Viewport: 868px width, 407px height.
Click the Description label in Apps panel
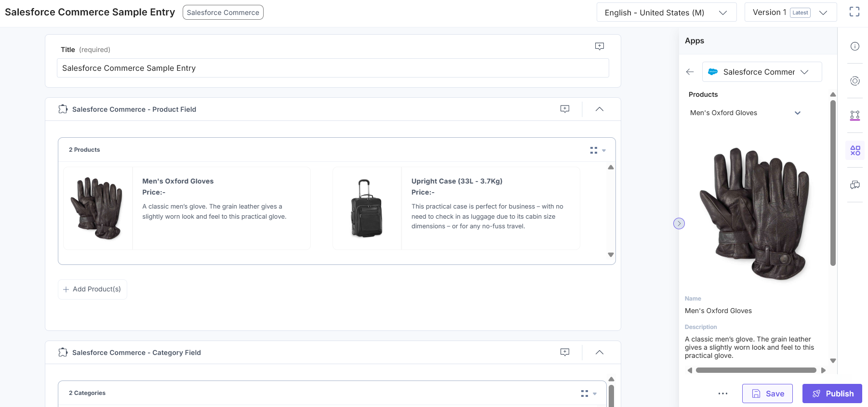point(701,327)
